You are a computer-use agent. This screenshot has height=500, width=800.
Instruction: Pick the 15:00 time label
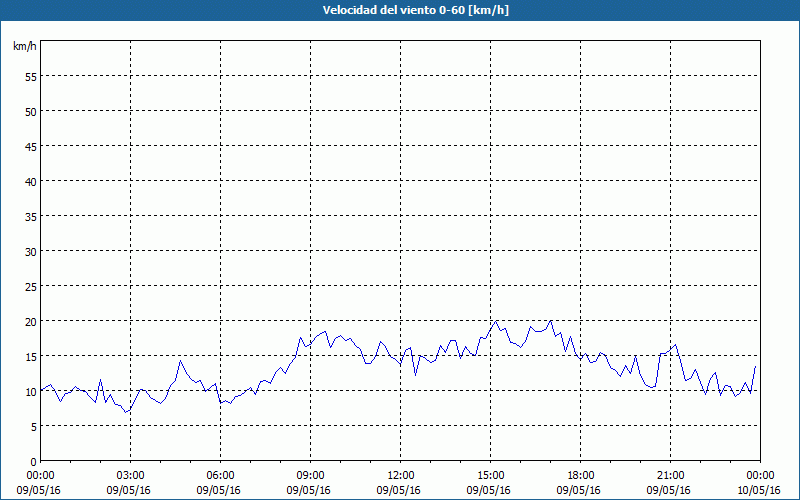point(490,475)
